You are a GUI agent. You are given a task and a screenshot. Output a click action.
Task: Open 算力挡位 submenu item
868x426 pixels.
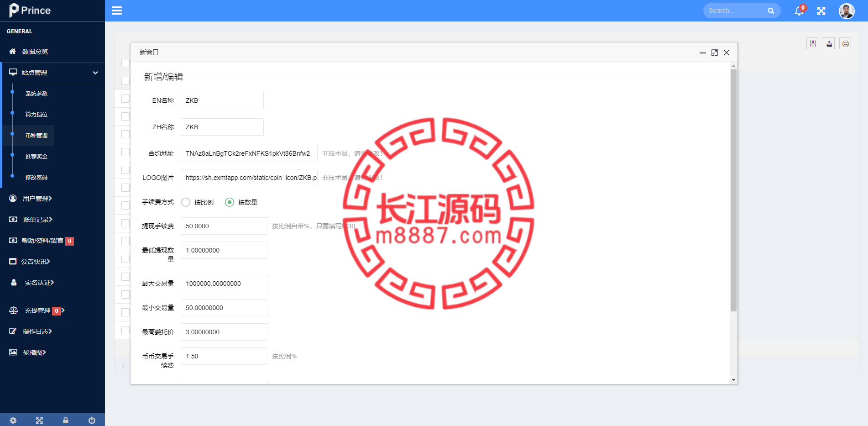pyautogui.click(x=37, y=114)
